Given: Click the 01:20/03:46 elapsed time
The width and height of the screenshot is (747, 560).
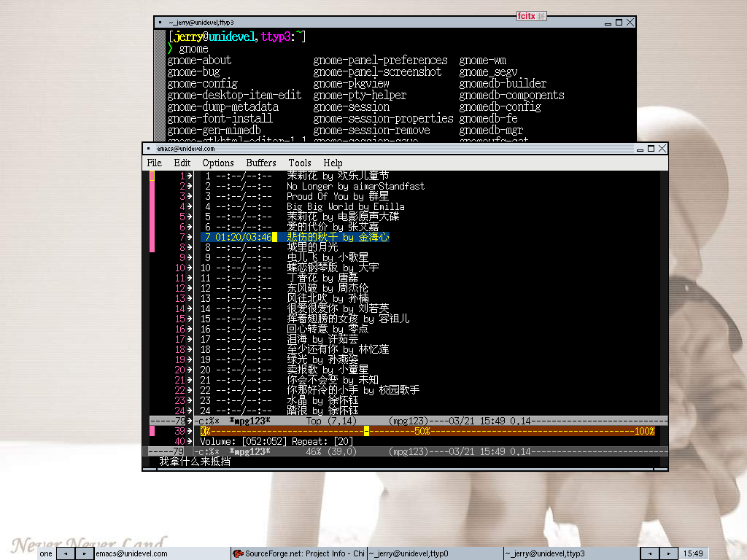Looking at the screenshot, I should pyautogui.click(x=243, y=237).
